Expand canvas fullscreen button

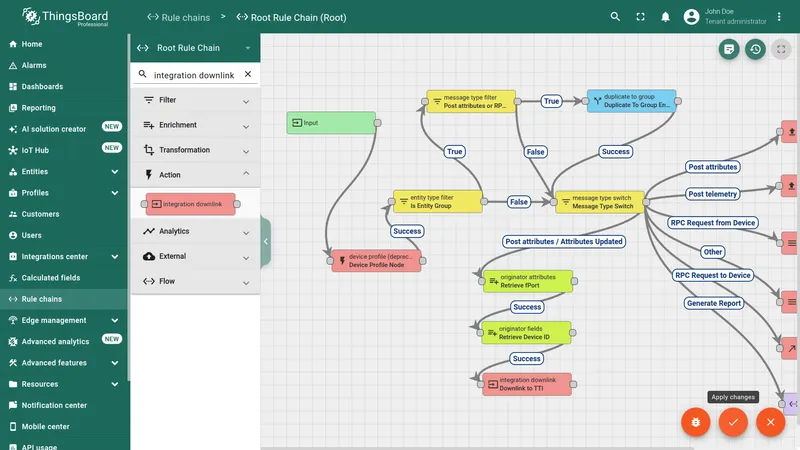(781, 49)
